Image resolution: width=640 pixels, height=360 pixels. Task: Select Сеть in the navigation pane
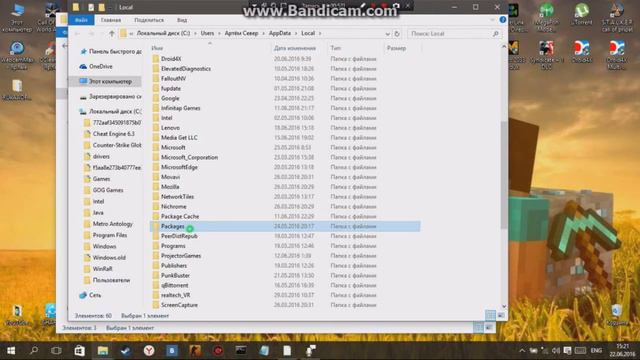[94, 295]
